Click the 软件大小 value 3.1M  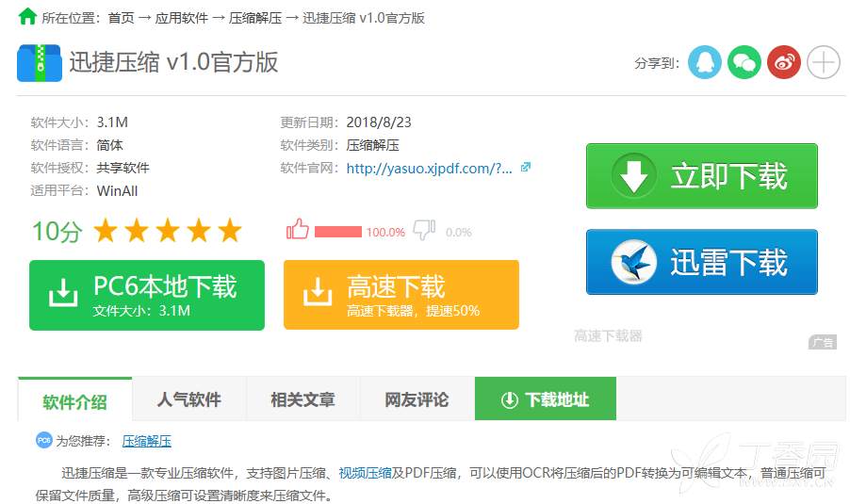coord(112,122)
